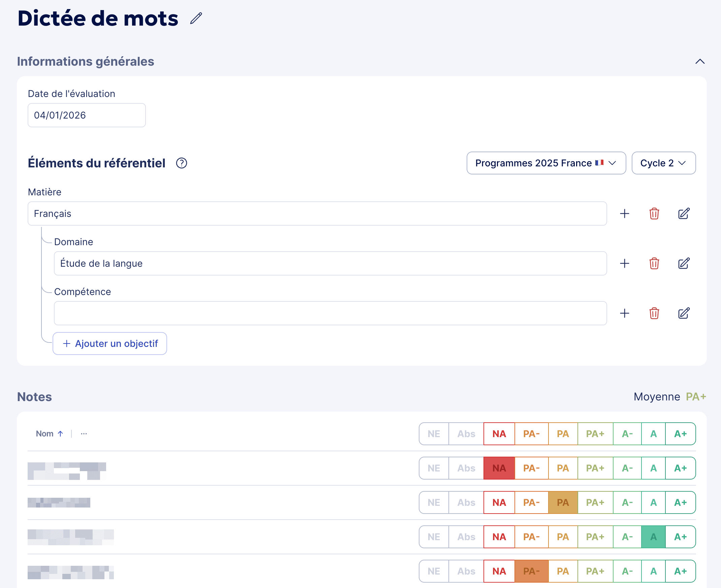Delete the empty Compétence row
Image resolution: width=721 pixels, height=588 pixels.
point(654,313)
